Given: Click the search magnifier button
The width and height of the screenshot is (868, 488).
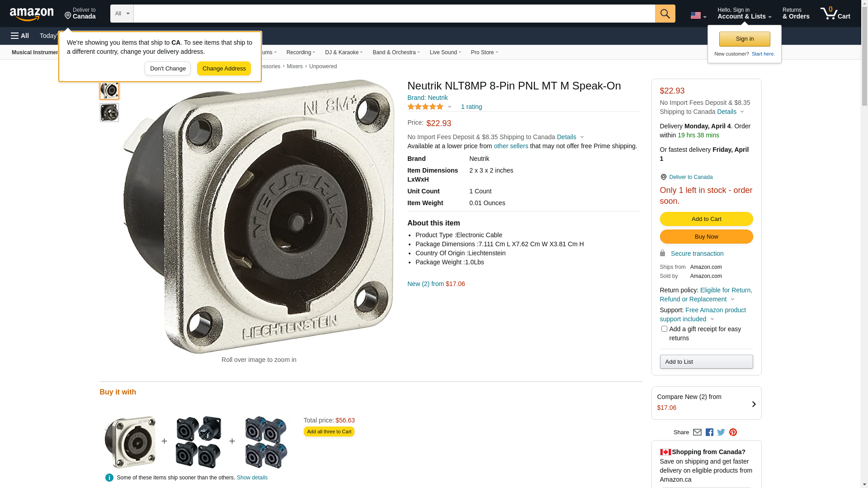Looking at the screenshot, I should click(665, 14).
